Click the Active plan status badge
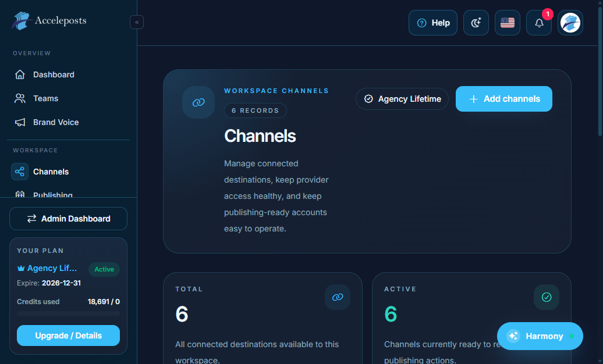 tap(104, 269)
